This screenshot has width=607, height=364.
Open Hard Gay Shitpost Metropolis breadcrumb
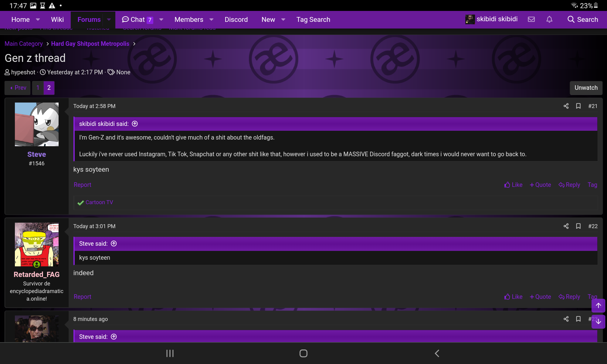coord(90,44)
